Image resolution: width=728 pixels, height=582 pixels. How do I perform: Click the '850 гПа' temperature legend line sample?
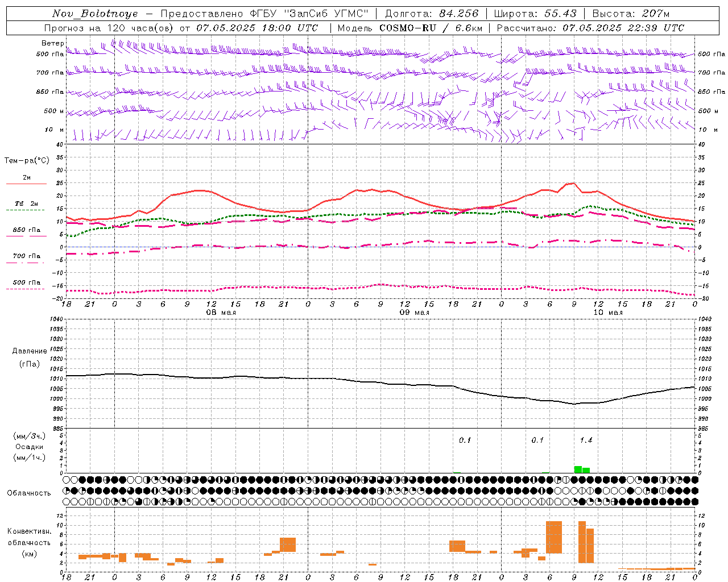click(x=26, y=236)
